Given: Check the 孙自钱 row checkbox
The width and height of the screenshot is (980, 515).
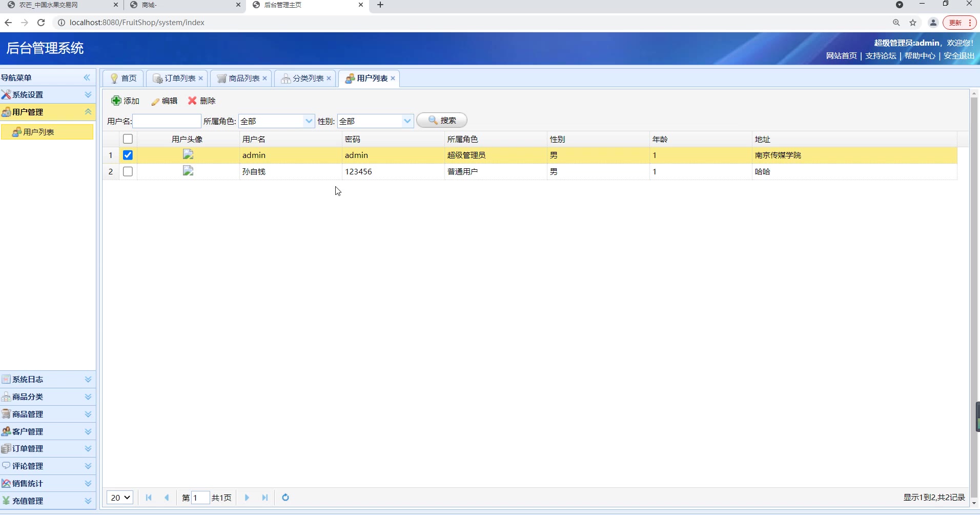Looking at the screenshot, I should tap(128, 171).
